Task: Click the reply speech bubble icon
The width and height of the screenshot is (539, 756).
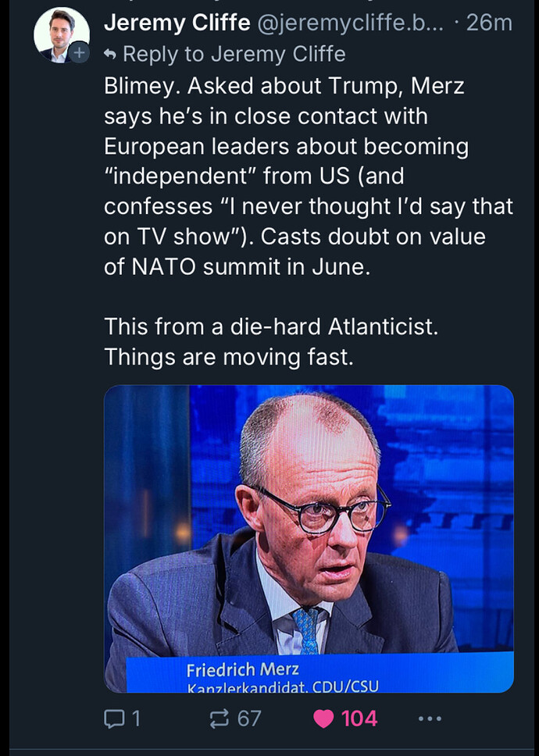Action: click(114, 719)
